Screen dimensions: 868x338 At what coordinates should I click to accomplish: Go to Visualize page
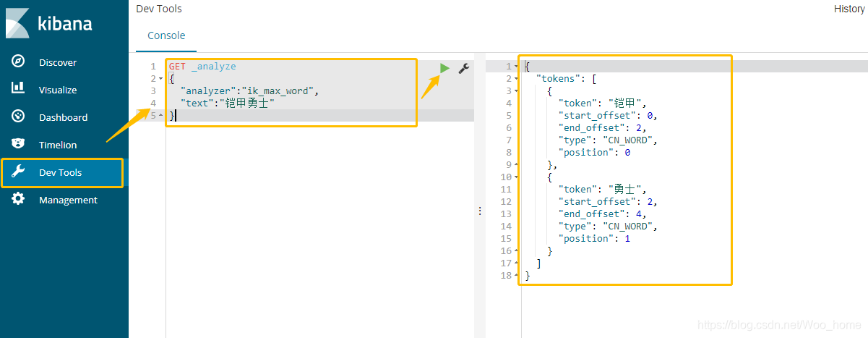click(x=58, y=90)
